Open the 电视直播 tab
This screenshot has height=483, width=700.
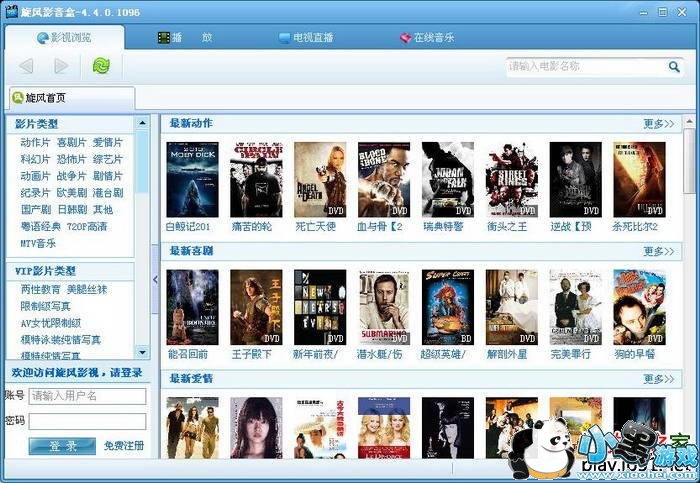[x=306, y=37]
